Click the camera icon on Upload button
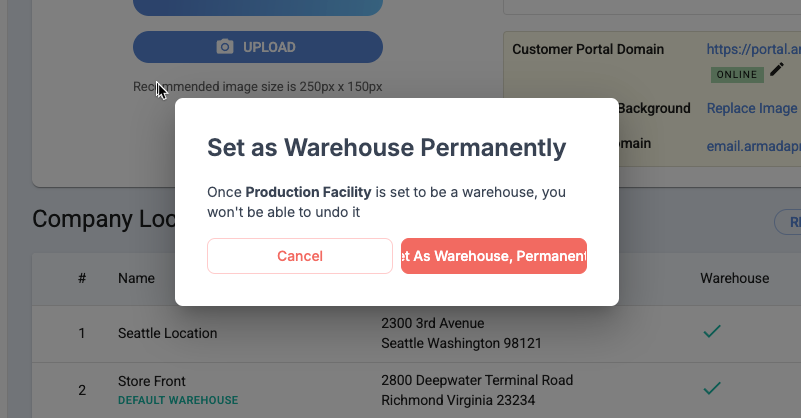The height and width of the screenshot is (418, 801). pyautogui.click(x=225, y=47)
